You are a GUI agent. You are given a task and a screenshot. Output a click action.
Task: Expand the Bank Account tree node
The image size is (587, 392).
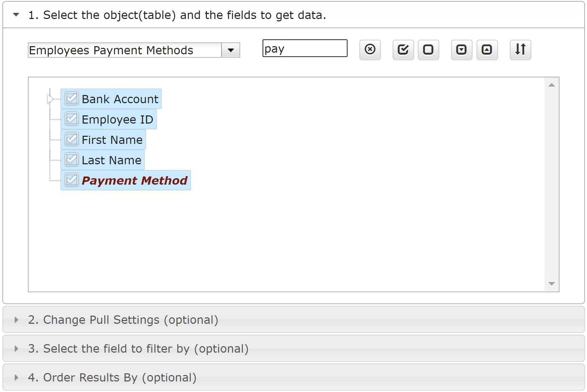coord(50,99)
